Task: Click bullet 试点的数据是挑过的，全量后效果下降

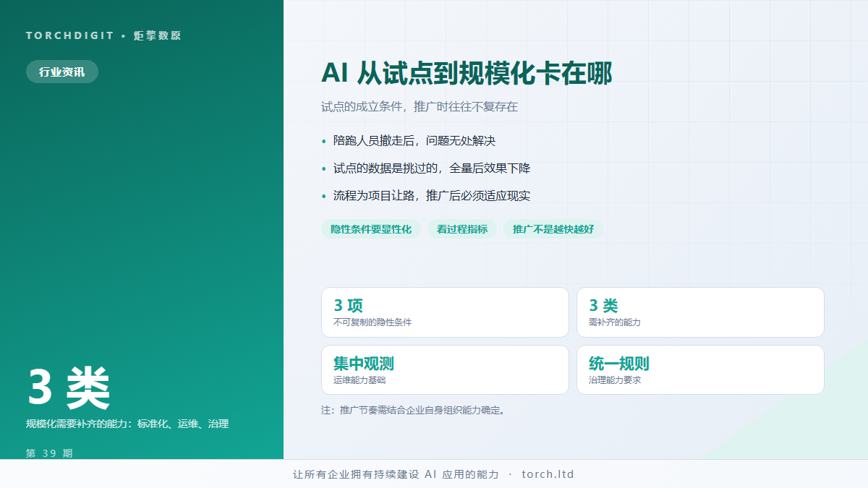Action: [x=431, y=168]
